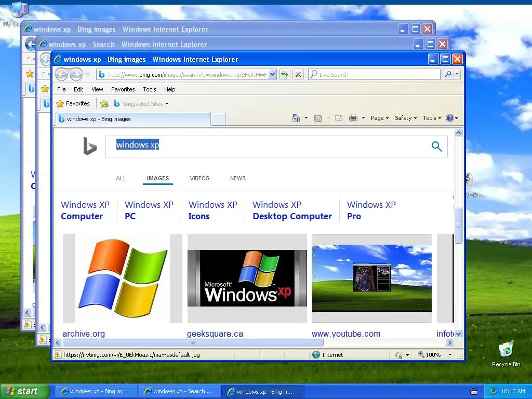Click the Print icon in command bar
The width and height of the screenshot is (532, 399).
353,118
